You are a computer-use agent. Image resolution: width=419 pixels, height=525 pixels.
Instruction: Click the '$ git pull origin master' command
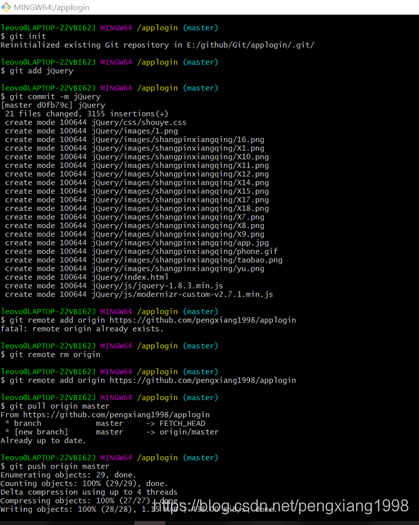point(55,406)
